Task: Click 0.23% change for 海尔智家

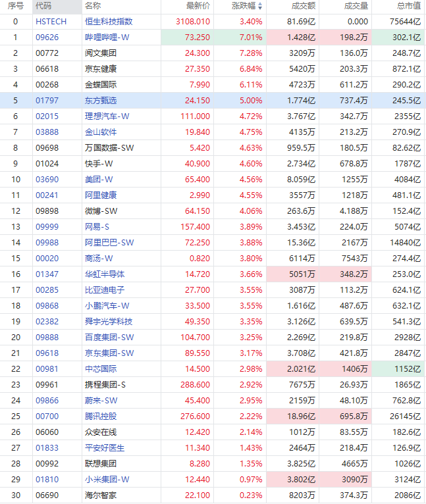Action: pos(251,495)
